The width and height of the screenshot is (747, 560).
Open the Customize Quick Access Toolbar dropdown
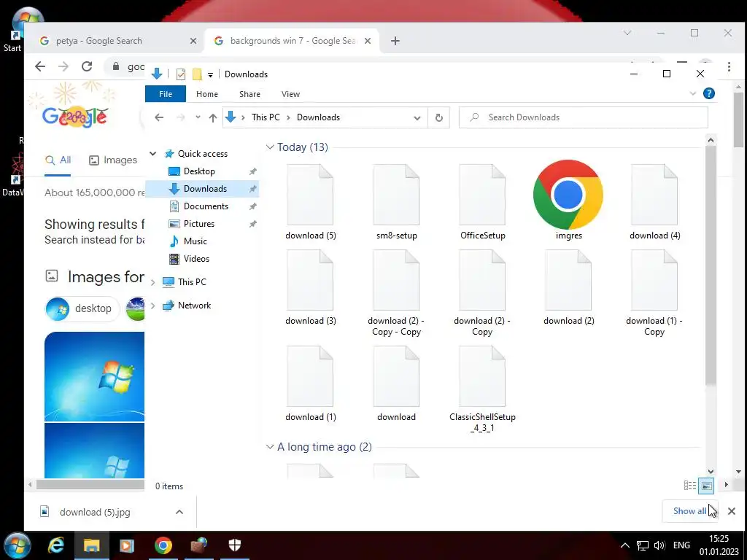pyautogui.click(x=210, y=75)
